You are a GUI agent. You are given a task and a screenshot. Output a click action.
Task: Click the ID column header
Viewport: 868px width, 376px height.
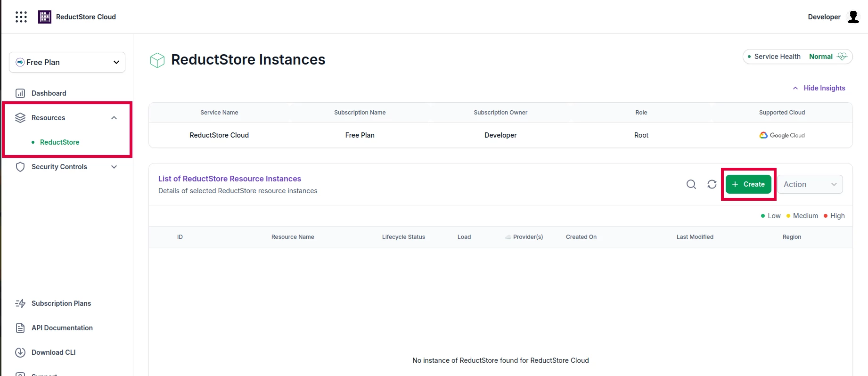pos(180,237)
